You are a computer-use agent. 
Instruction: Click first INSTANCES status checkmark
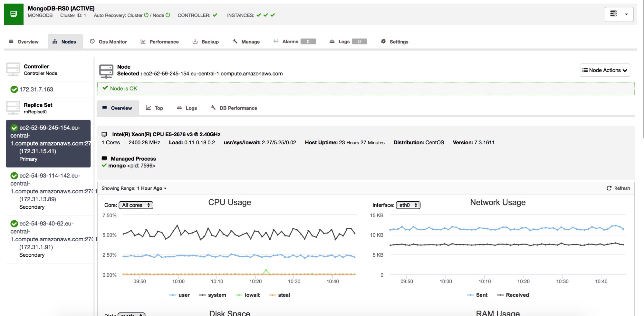click(258, 15)
